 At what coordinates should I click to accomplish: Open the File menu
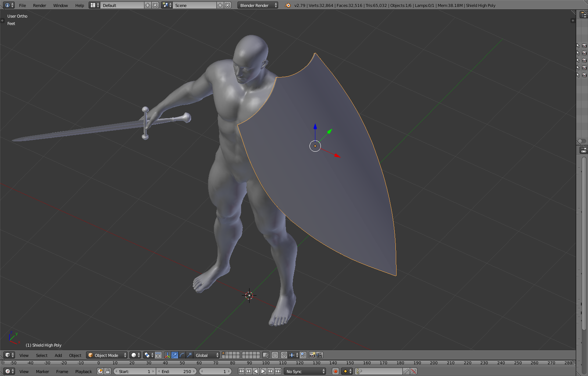click(22, 6)
